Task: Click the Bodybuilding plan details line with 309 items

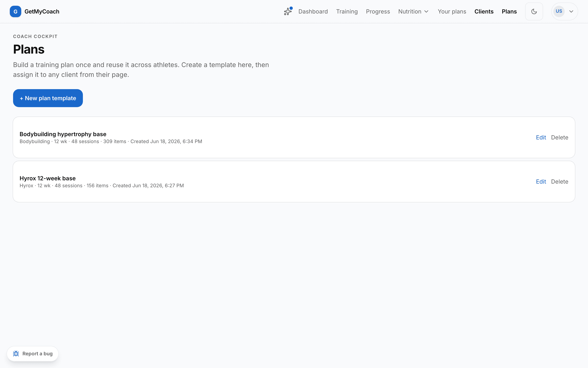Action: pyautogui.click(x=111, y=141)
